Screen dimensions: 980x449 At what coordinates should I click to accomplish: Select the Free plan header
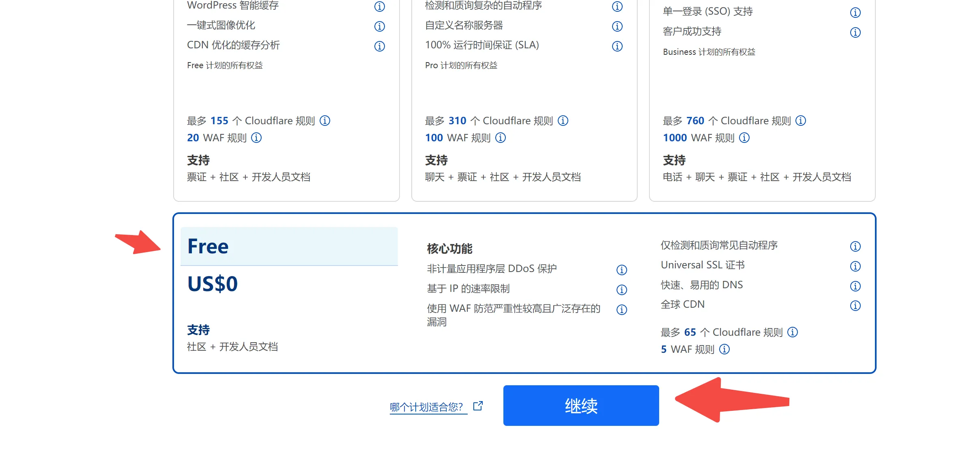(x=289, y=246)
